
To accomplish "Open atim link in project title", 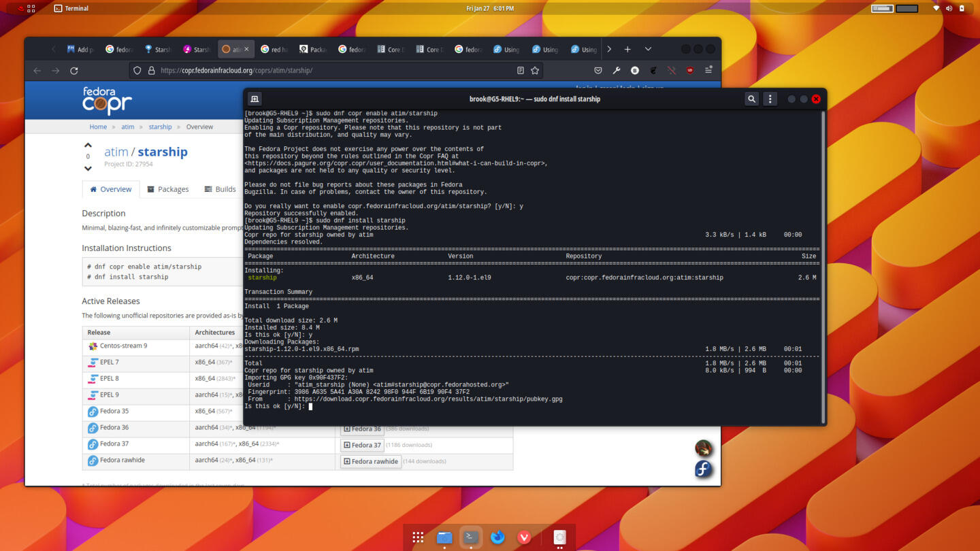I will [x=116, y=152].
